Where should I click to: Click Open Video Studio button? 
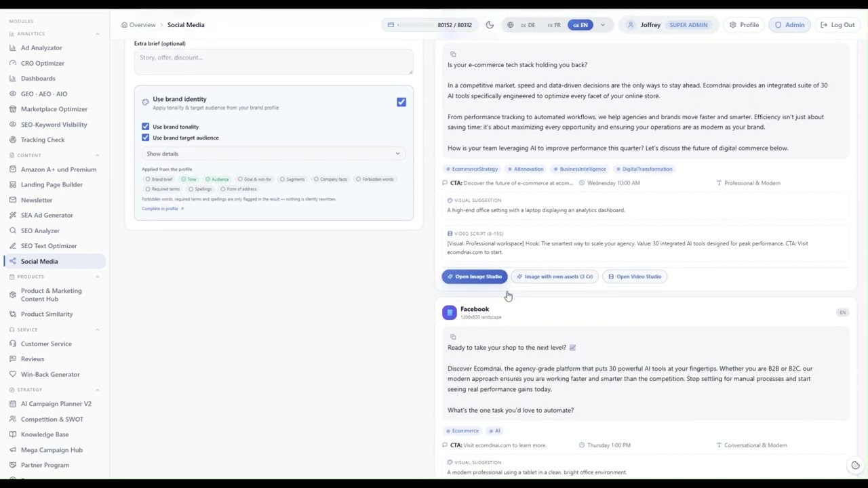[635, 277]
